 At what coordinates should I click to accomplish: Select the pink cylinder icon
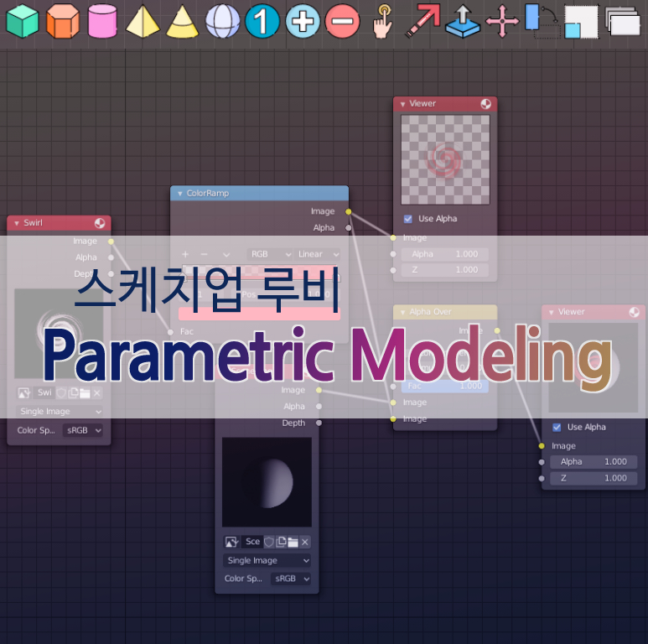point(102,21)
